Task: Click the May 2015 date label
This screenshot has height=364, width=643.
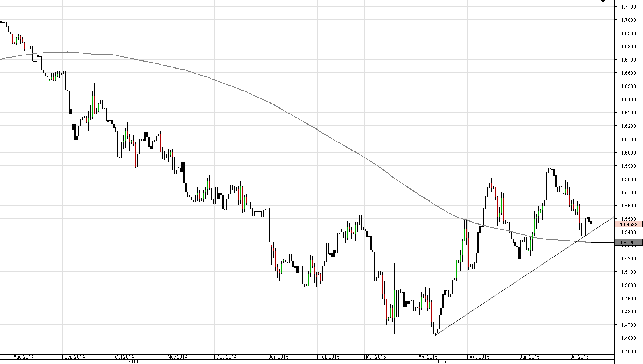Action: 479,357
